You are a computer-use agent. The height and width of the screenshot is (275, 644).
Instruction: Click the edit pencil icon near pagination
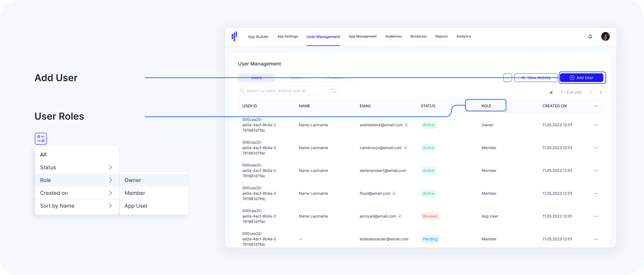point(551,92)
